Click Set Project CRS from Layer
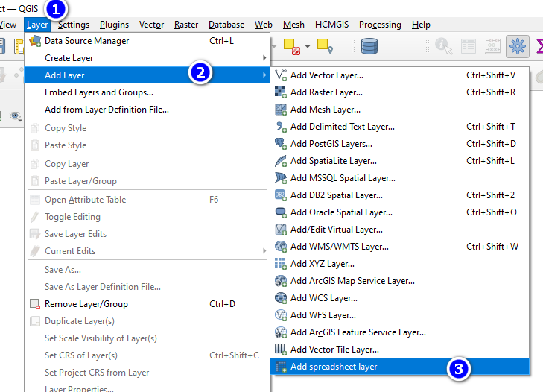543x392 pixels. pos(147,373)
